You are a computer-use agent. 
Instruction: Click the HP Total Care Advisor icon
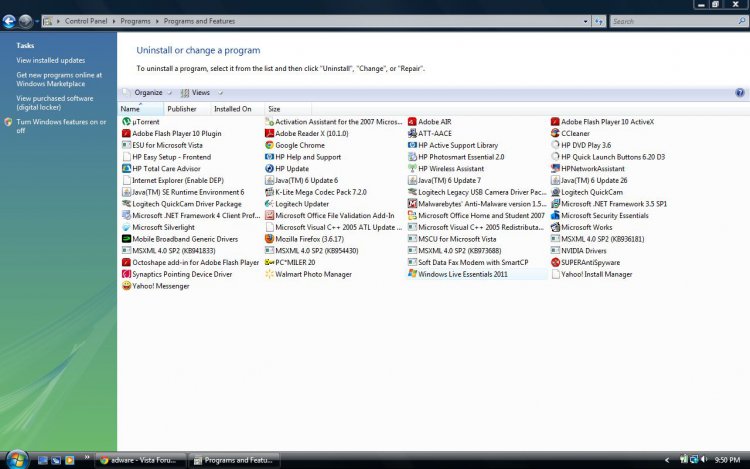pos(126,169)
